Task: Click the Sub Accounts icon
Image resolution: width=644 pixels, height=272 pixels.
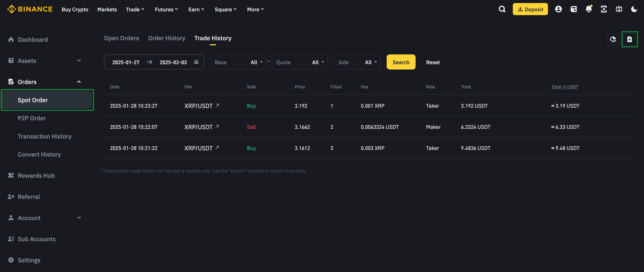Action: pyautogui.click(x=11, y=239)
